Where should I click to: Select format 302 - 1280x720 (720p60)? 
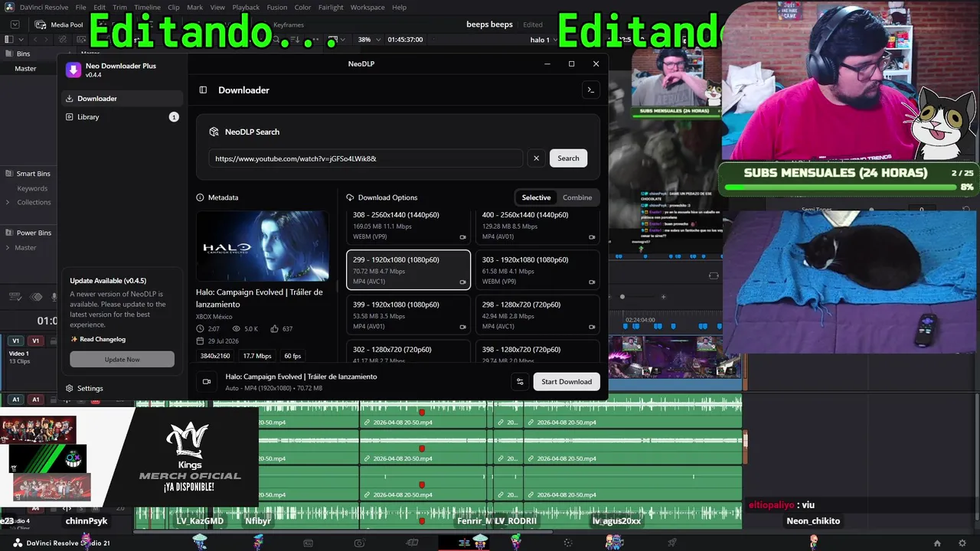pyautogui.click(x=408, y=352)
